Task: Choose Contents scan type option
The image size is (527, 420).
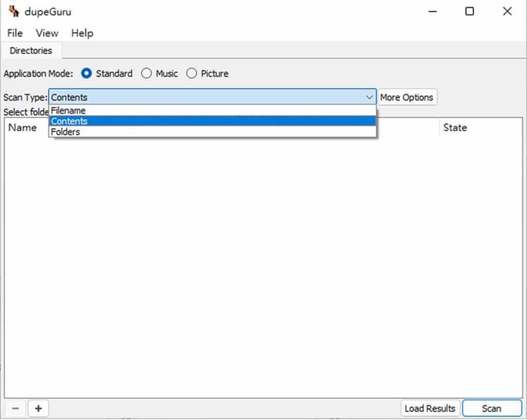Action: (x=212, y=121)
